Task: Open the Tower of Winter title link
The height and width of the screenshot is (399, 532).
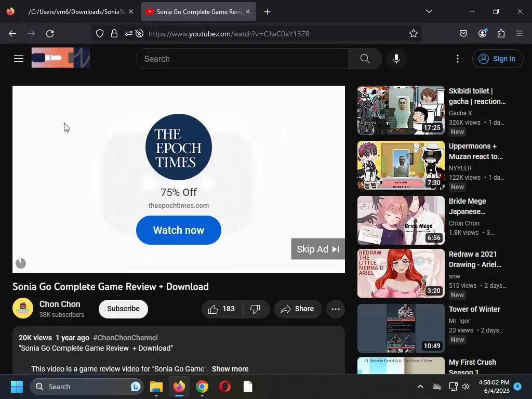Action: click(474, 309)
